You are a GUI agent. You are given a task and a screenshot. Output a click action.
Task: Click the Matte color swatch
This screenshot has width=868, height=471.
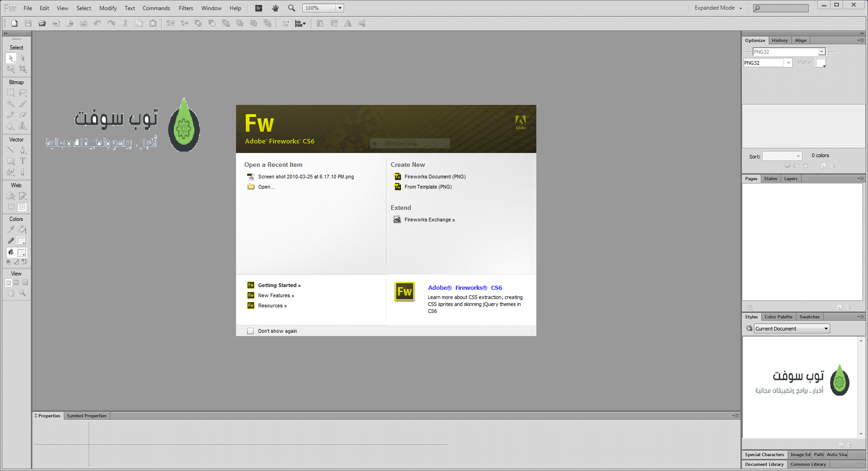tap(820, 63)
